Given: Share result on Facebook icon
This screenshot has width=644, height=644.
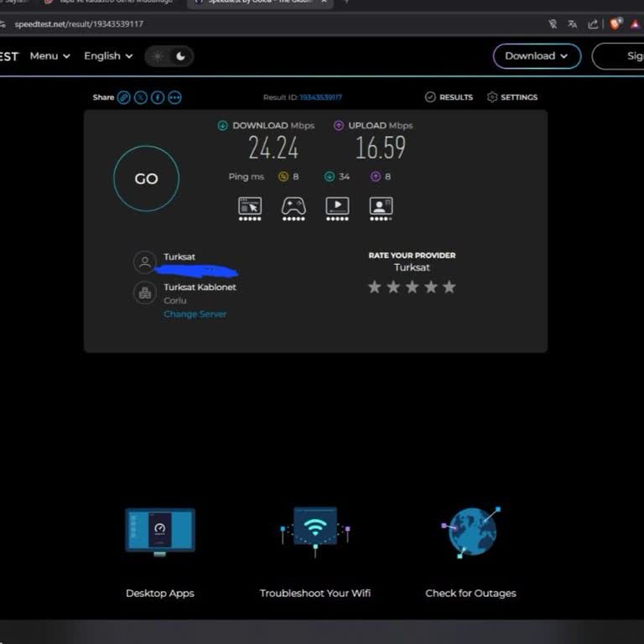Looking at the screenshot, I should 158,97.
